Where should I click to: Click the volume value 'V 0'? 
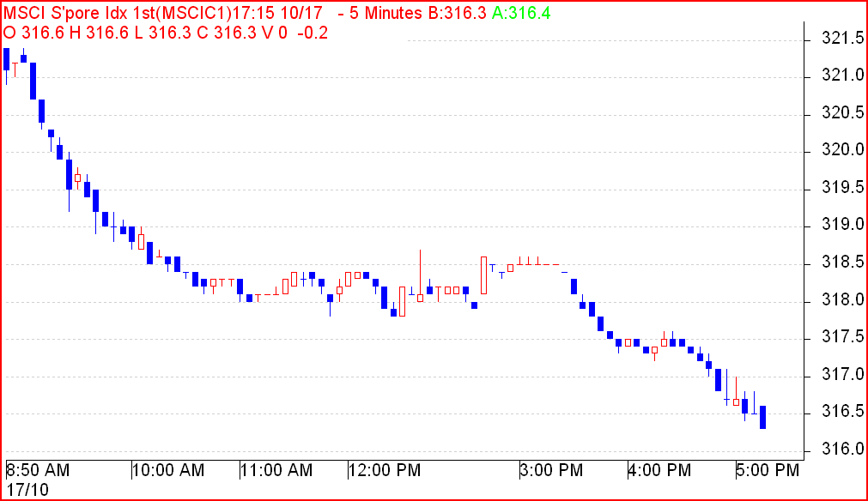pyautogui.click(x=275, y=33)
